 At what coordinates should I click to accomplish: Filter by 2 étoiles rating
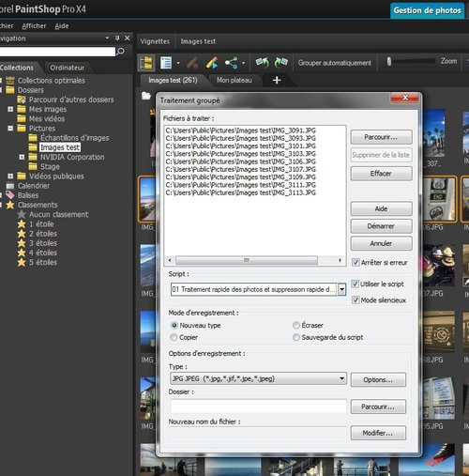pyautogui.click(x=43, y=234)
